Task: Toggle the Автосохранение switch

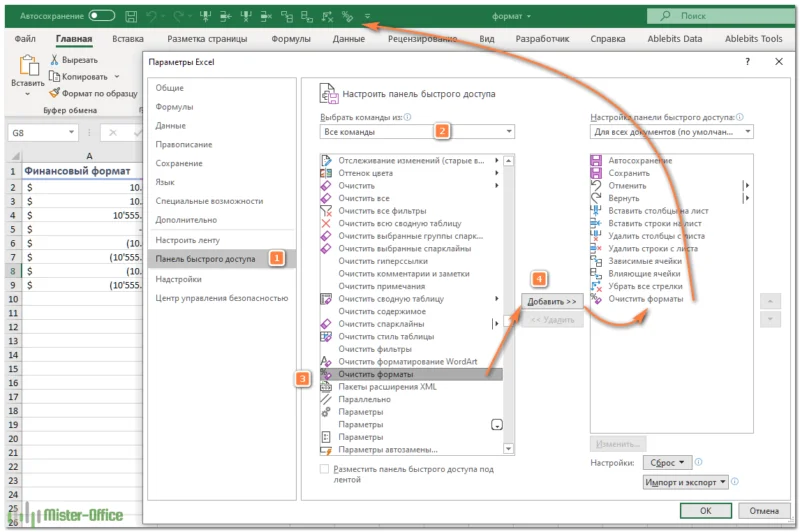Action: point(101,16)
